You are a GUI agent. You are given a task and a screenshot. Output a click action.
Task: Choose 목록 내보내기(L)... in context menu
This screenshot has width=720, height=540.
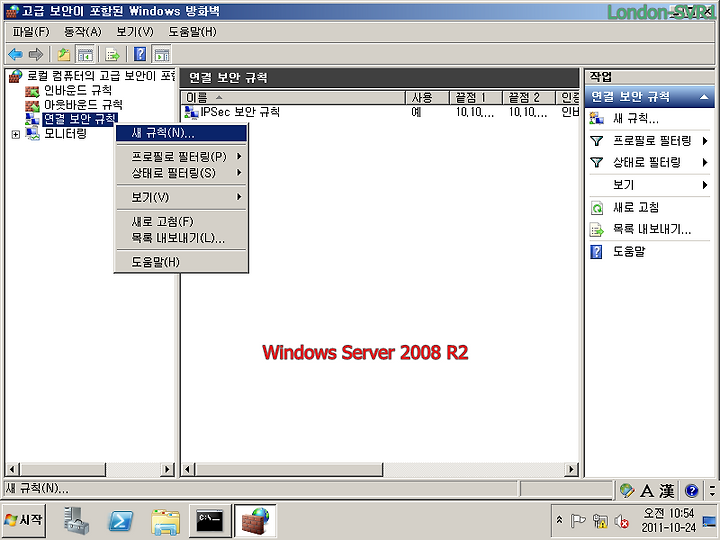[x=181, y=238]
